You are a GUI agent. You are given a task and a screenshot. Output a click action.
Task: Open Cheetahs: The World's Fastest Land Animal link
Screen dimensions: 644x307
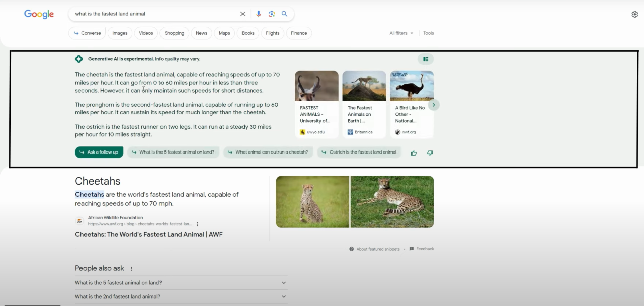coord(148,234)
